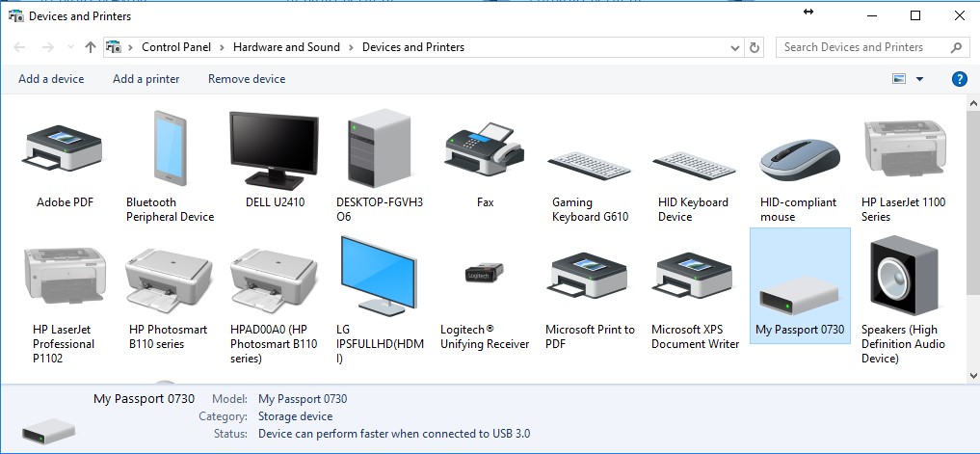This screenshot has width=980, height=454.
Task: Select the HID Keyboard Device icon
Action: pos(695,166)
